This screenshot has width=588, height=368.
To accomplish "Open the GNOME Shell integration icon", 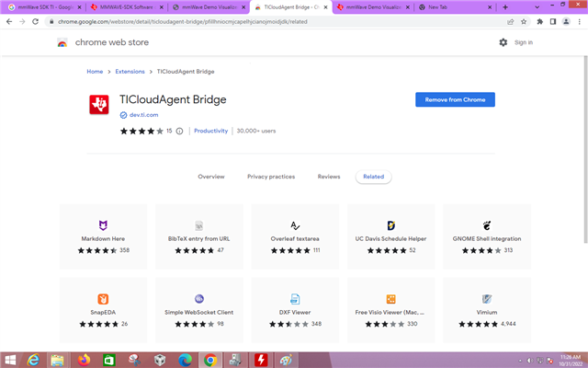I will (487, 225).
